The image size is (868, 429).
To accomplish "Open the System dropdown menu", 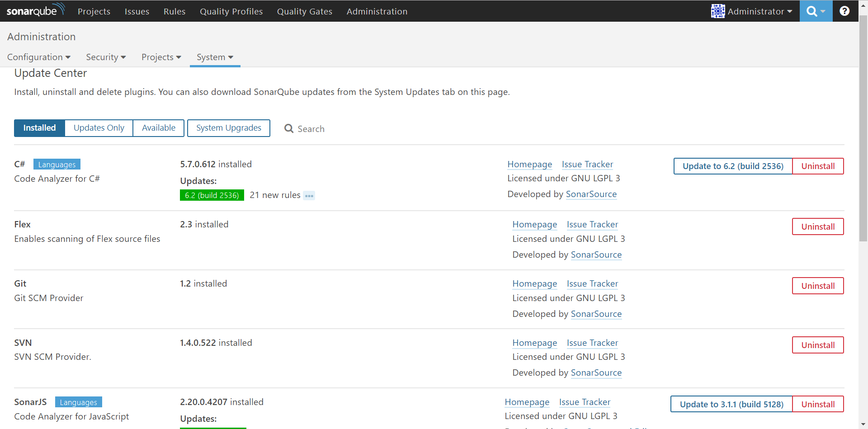I will click(x=215, y=57).
